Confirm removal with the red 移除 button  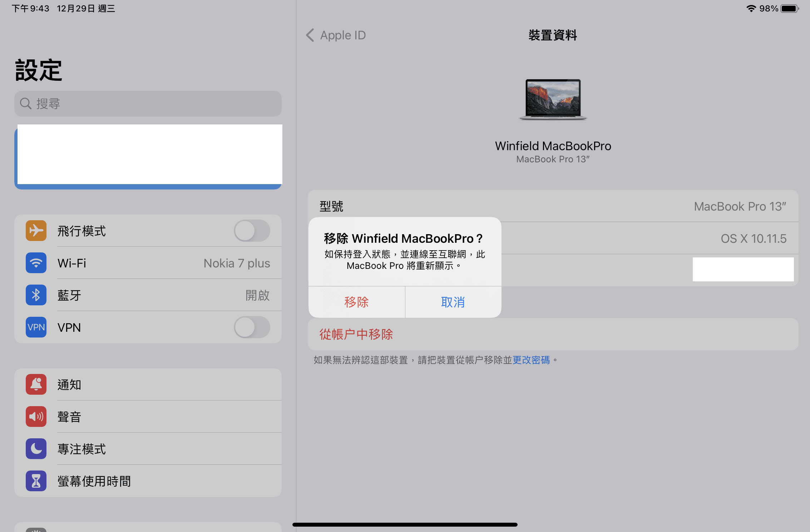coord(357,302)
